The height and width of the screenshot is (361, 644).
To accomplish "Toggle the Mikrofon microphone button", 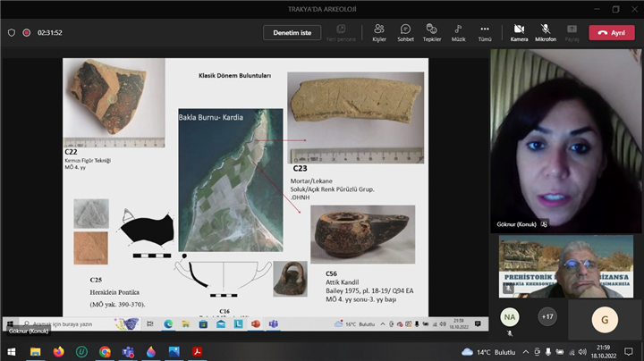I will pyautogui.click(x=545, y=32).
